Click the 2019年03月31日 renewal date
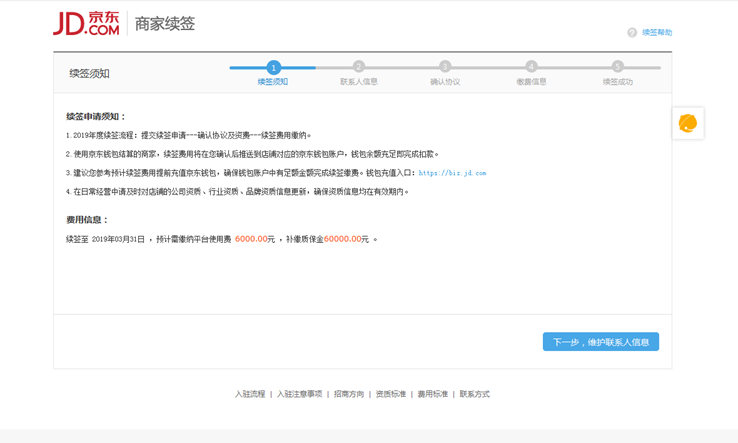 click(118, 239)
